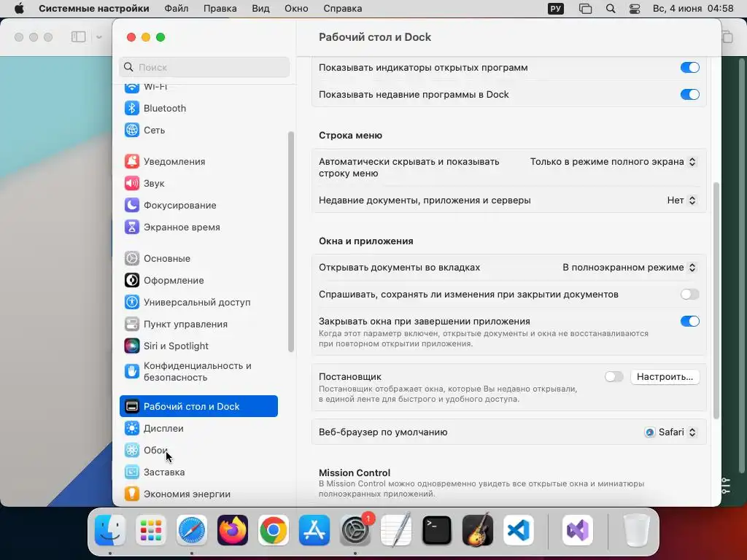Toggle Показывать недавние программы в Dock

689,94
